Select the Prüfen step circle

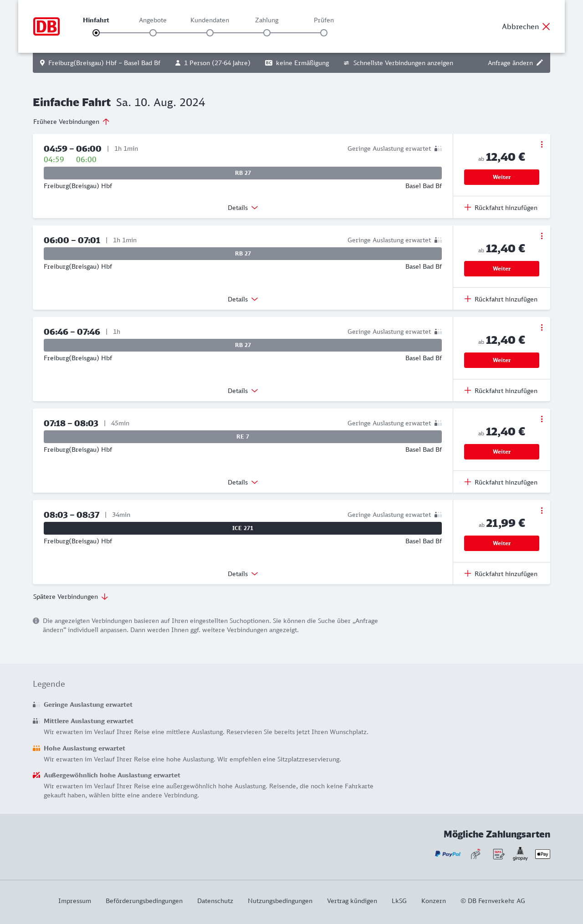[x=324, y=33]
